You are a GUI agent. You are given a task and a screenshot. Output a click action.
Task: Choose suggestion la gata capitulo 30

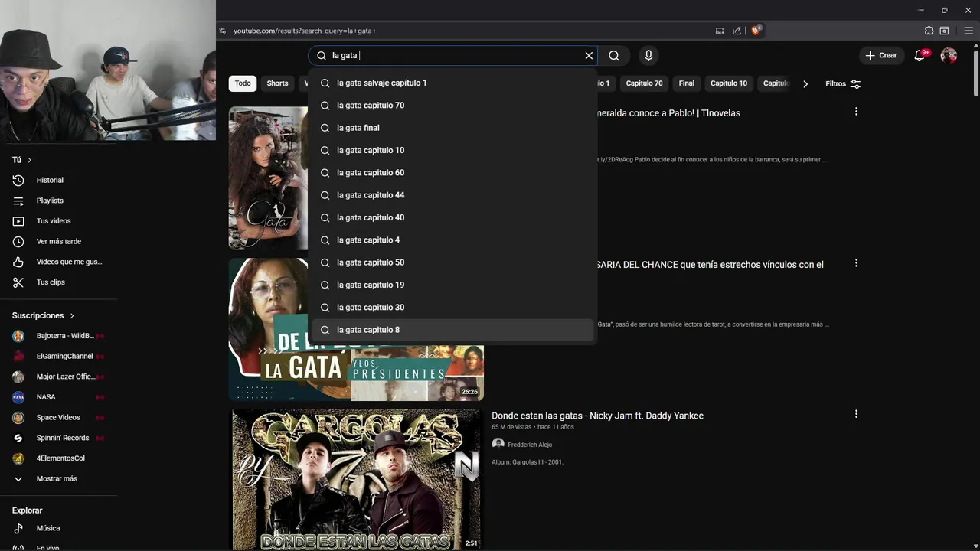[452, 308]
